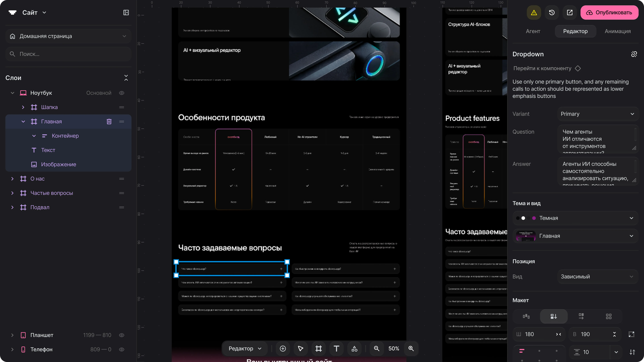Click the handle icon on Частые вопросы layer

coord(122,193)
